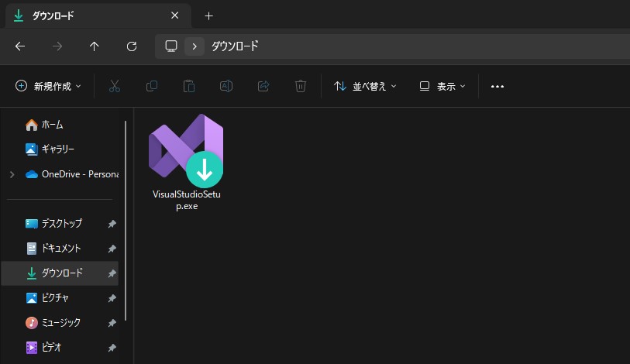
Task: Add a new tab with plus button
Action: point(208,15)
